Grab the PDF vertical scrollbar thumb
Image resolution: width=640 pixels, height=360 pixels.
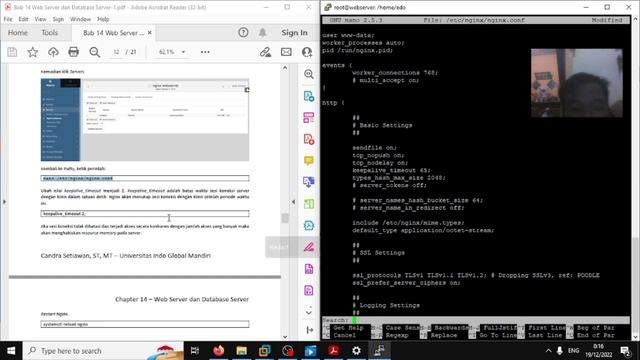click(285, 218)
